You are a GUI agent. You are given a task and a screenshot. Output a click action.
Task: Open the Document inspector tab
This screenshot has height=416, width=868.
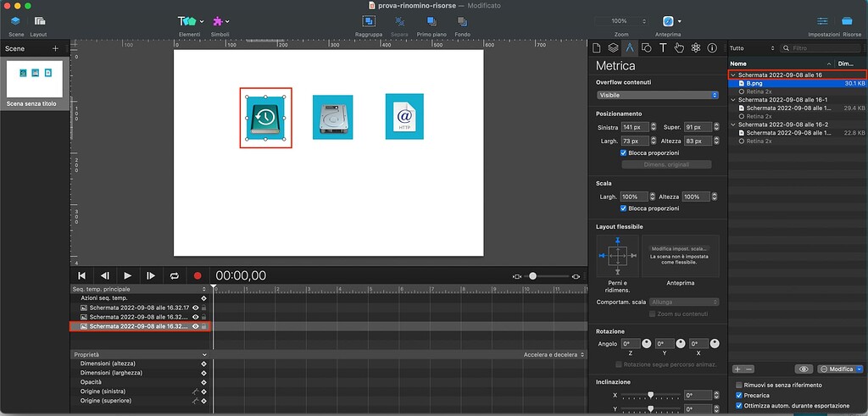[597, 47]
